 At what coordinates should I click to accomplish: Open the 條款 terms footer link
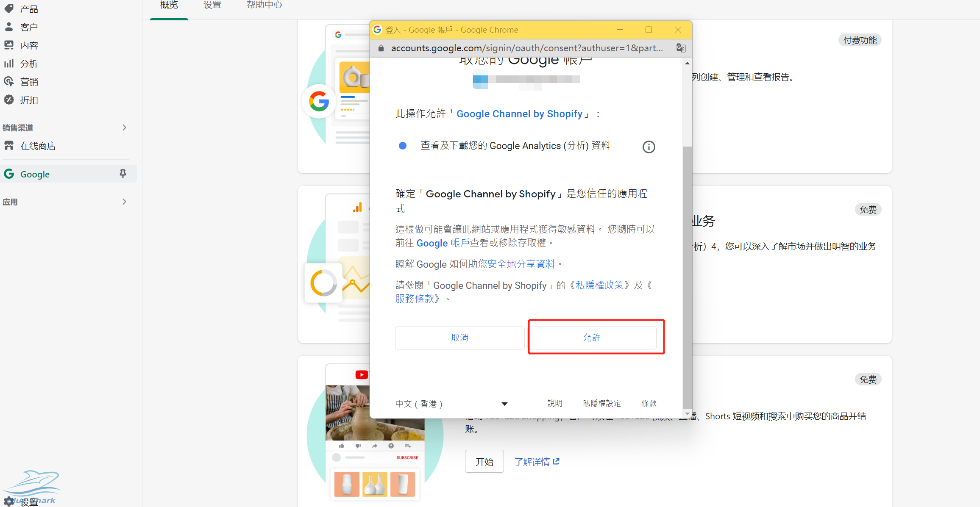[x=649, y=403]
